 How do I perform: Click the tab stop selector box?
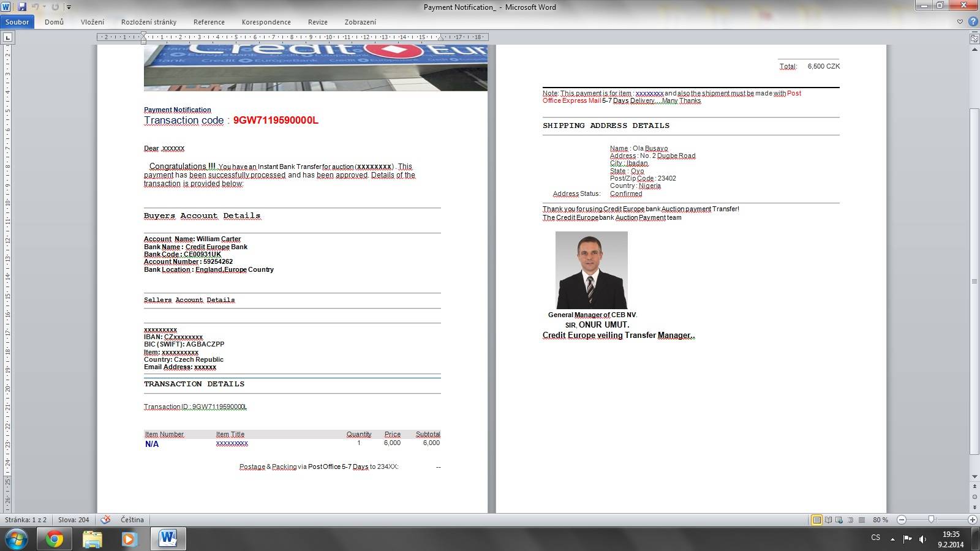tap(7, 37)
